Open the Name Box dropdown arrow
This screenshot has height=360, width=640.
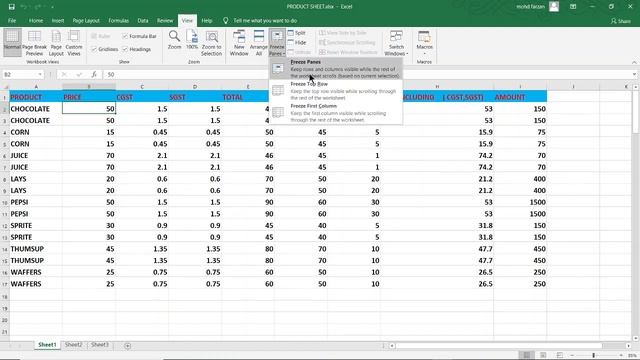click(40, 75)
